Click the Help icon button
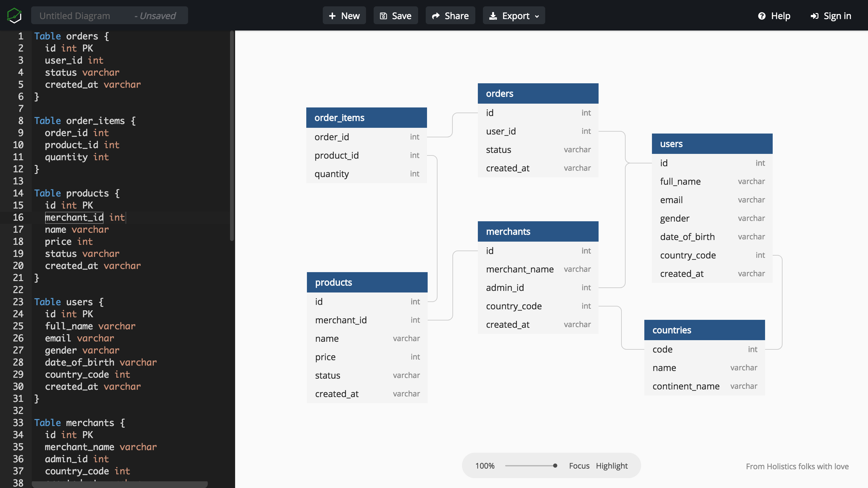Viewport: 868px width, 488px height. point(763,16)
